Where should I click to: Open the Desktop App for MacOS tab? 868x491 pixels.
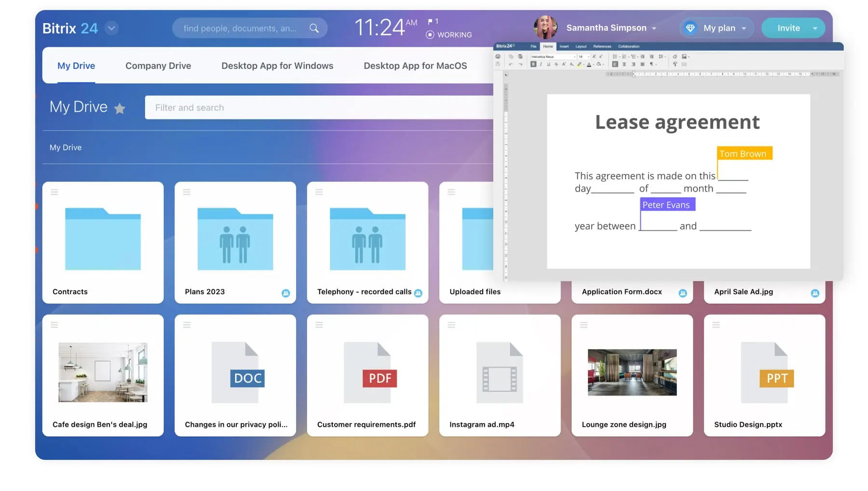coord(415,66)
